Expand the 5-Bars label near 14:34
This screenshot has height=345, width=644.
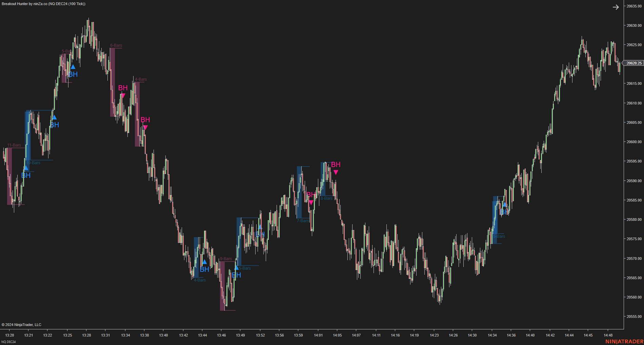(x=499, y=236)
